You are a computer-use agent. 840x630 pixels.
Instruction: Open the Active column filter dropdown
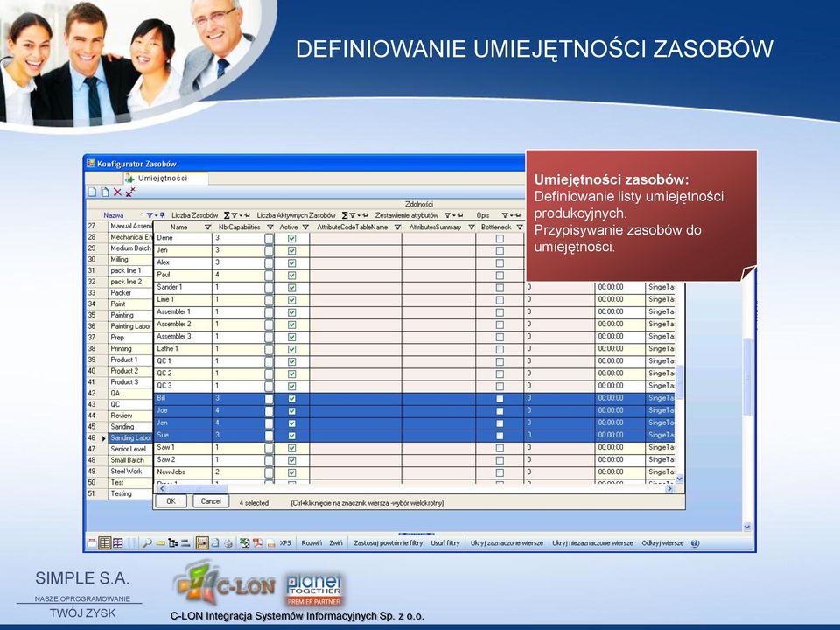(305, 227)
